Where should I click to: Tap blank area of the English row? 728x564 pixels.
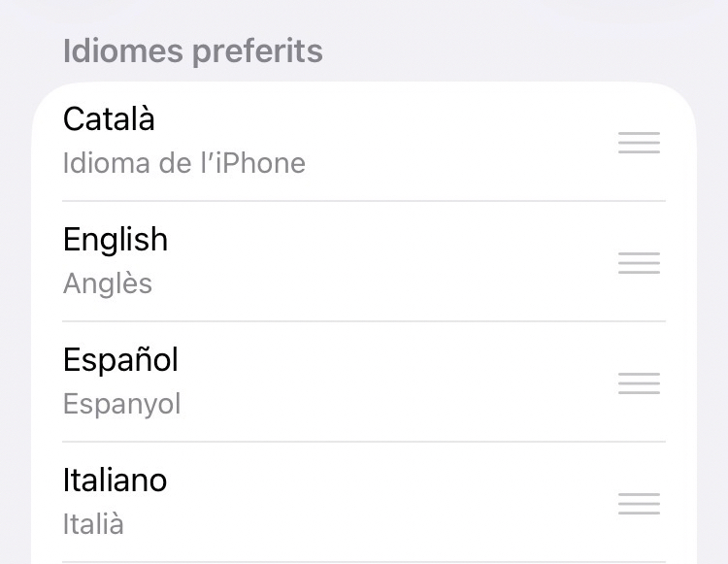coord(408,262)
